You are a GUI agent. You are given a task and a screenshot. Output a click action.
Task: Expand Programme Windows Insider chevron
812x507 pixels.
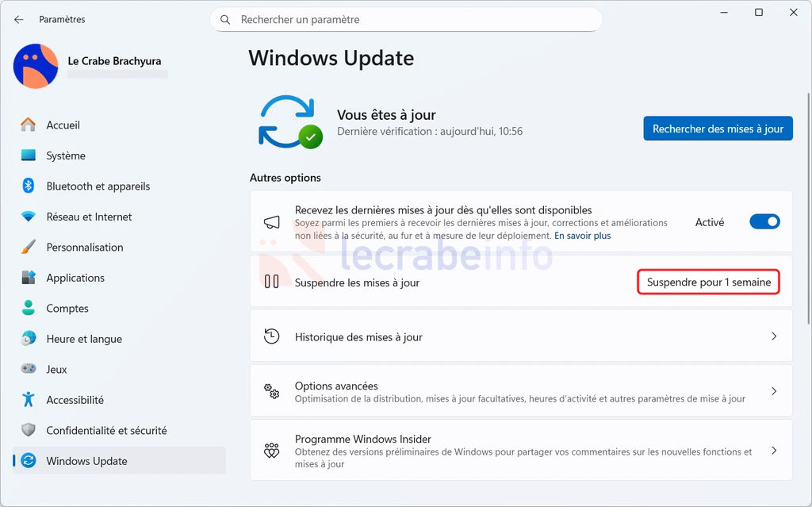pos(774,451)
